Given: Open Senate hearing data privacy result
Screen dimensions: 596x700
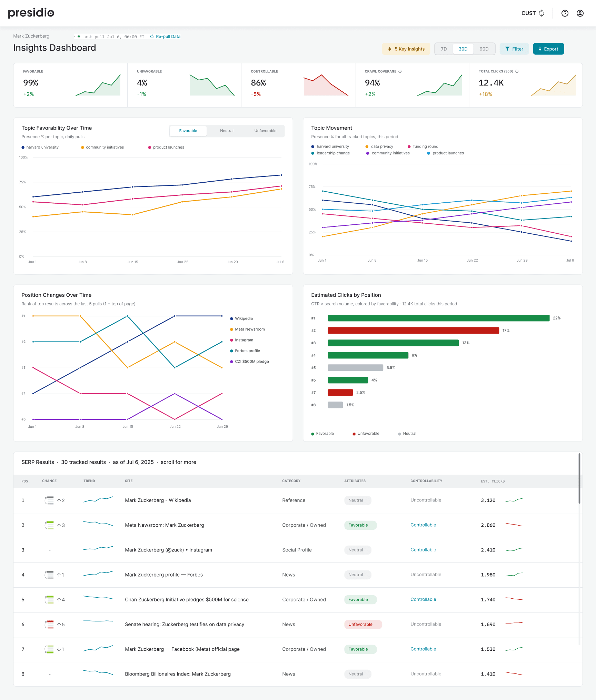Looking at the screenshot, I should pyautogui.click(x=184, y=625).
